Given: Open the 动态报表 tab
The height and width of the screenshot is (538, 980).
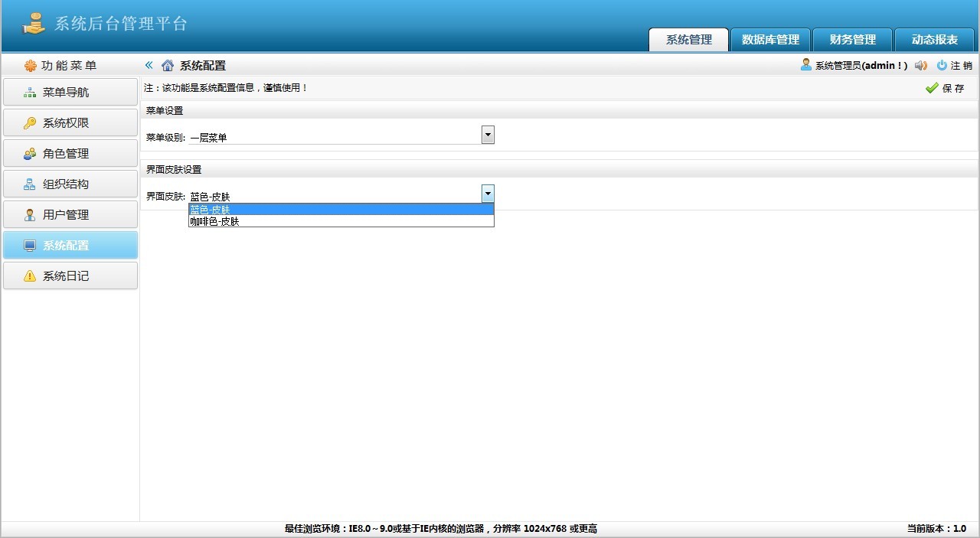Looking at the screenshot, I should [x=935, y=40].
